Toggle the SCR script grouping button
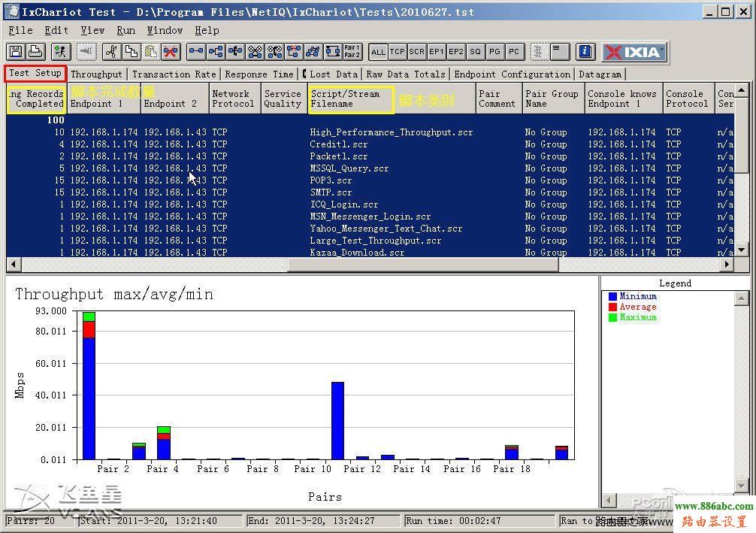Image resolution: width=756 pixels, height=533 pixels. (416, 52)
